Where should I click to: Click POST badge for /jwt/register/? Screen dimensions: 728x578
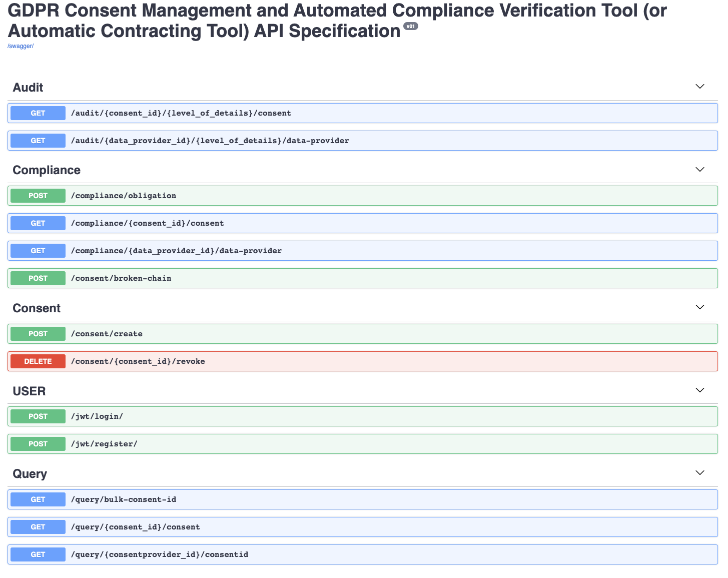pos(38,444)
